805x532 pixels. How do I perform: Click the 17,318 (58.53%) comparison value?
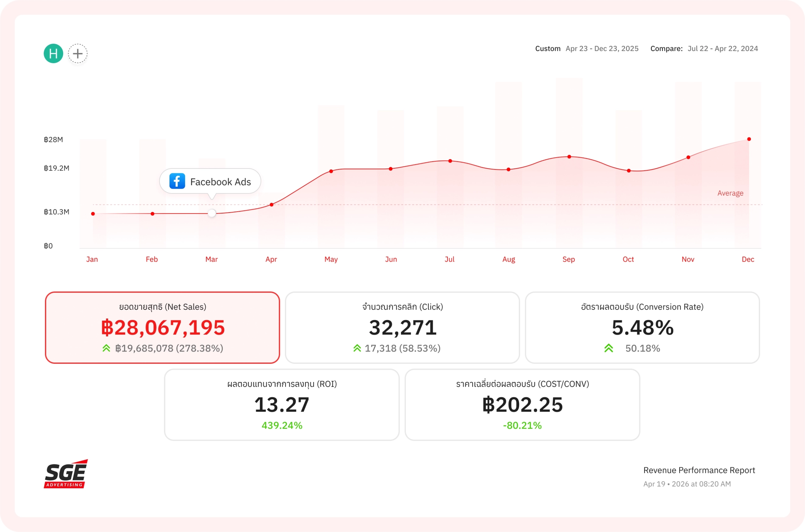point(403,348)
